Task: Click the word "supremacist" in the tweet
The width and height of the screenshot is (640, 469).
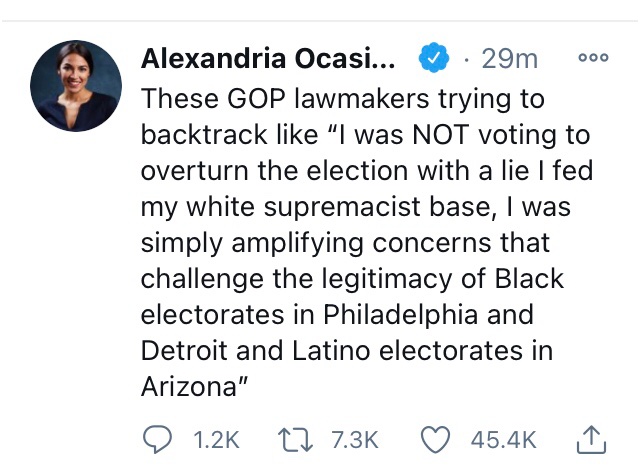Action: (x=341, y=207)
